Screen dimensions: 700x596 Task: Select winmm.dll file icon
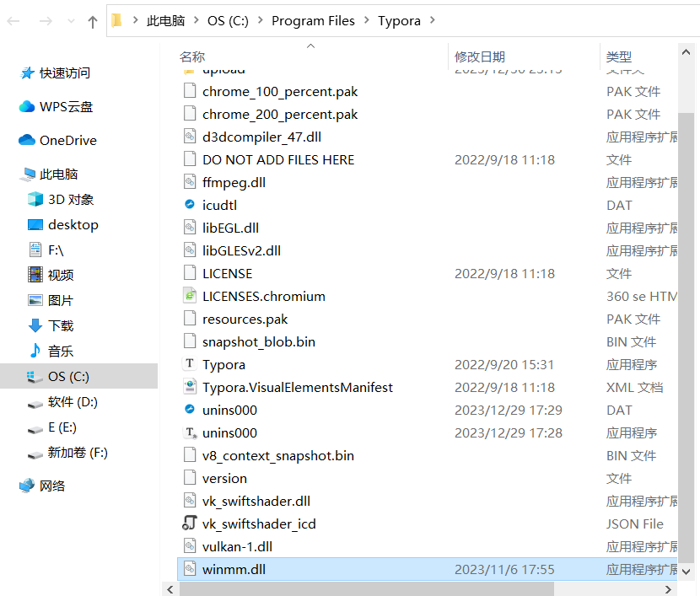pos(190,569)
